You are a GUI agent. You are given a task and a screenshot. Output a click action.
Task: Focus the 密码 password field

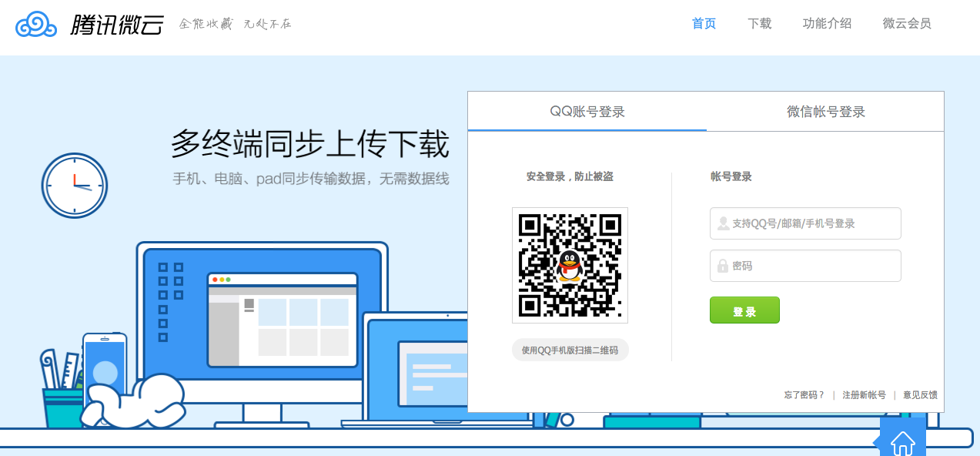tap(805, 266)
